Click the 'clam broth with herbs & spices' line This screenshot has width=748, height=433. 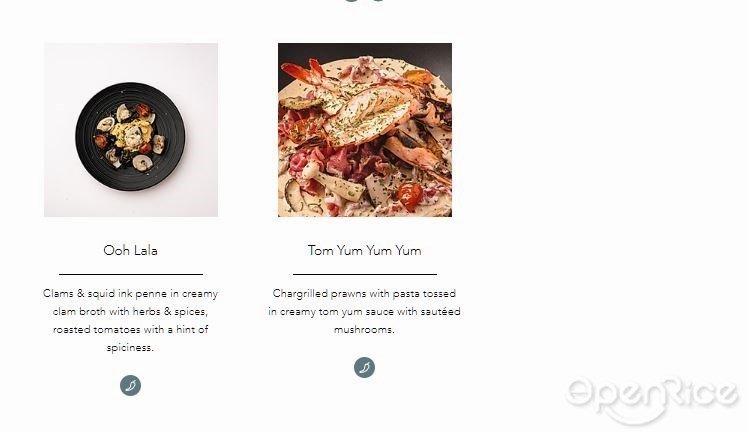click(x=130, y=312)
